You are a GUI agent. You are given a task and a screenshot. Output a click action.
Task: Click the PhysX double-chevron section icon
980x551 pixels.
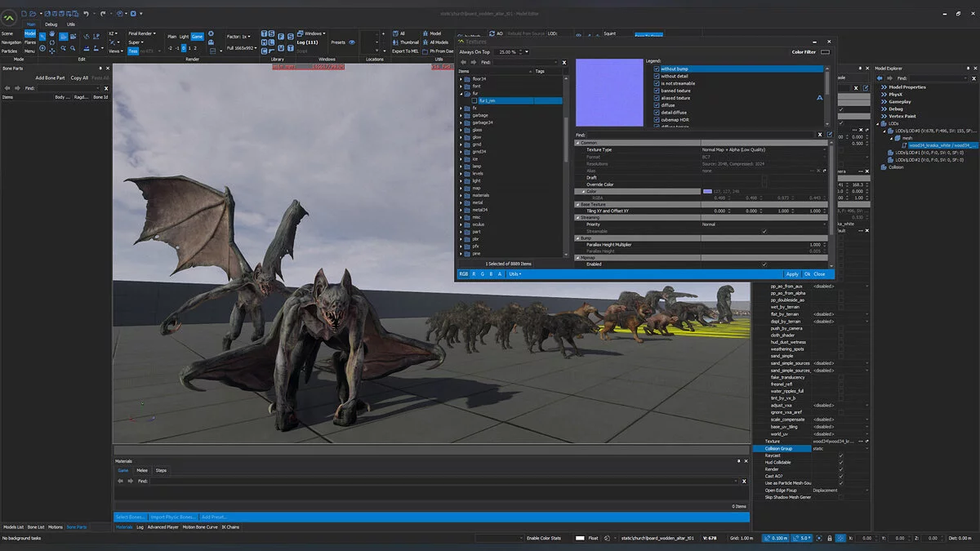pos(884,94)
